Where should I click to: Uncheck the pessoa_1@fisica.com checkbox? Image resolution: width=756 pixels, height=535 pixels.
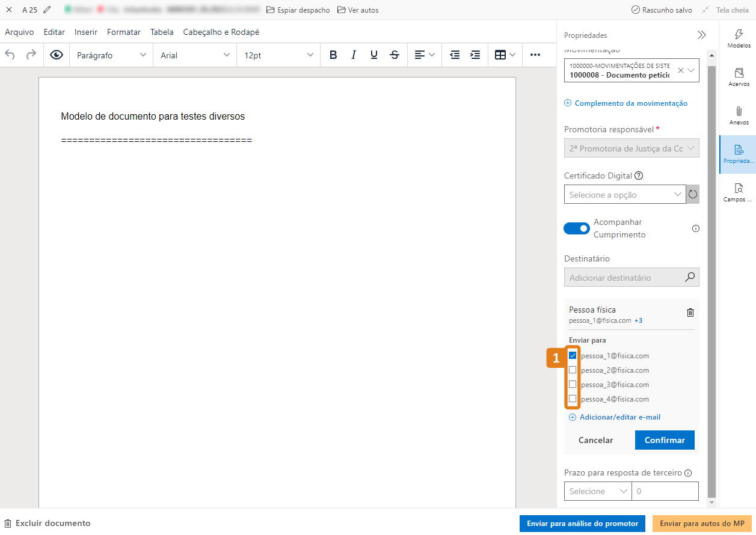[x=573, y=355]
